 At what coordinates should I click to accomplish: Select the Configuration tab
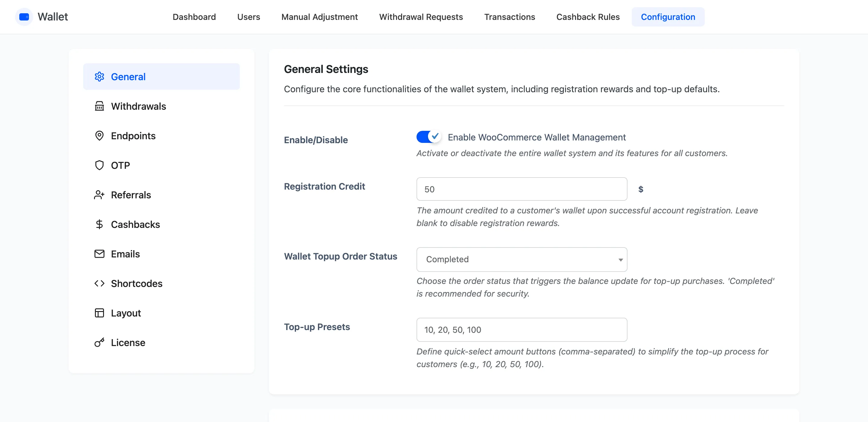pos(668,17)
